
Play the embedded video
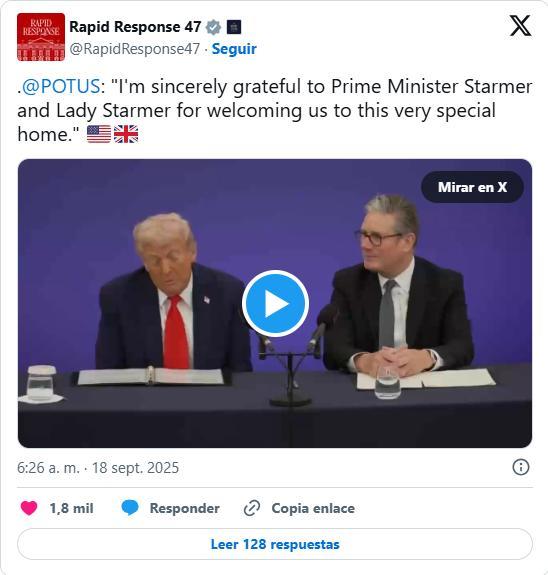pos(275,304)
